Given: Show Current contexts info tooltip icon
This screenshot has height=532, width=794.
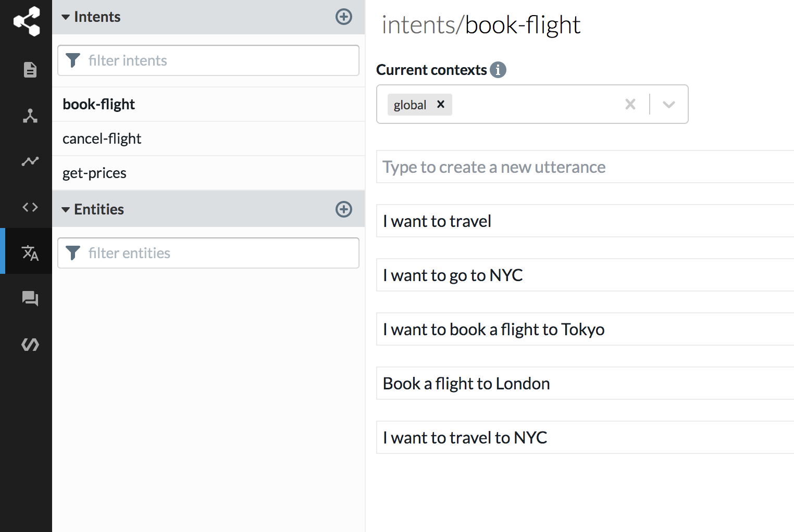Looking at the screenshot, I should point(498,70).
